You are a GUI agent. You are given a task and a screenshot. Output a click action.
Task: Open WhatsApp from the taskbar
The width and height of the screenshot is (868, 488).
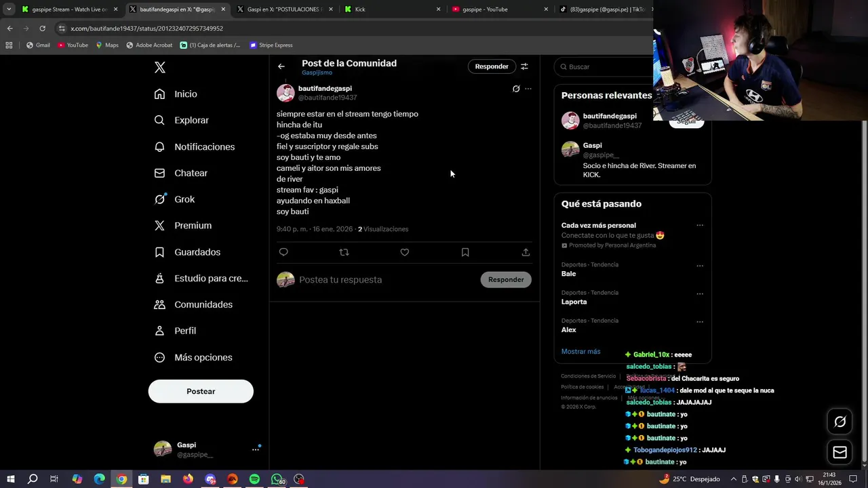[277, 479]
